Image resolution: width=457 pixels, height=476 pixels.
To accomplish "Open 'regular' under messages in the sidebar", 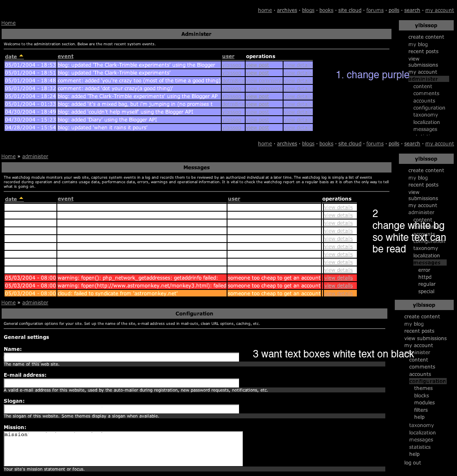I will [x=427, y=284].
